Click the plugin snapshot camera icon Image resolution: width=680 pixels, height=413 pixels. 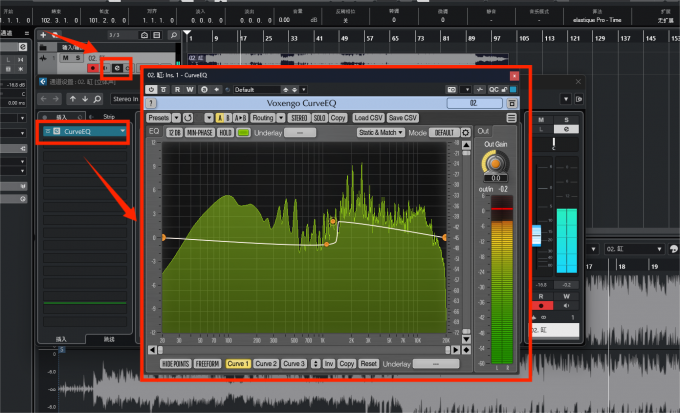pyautogui.click(x=451, y=89)
